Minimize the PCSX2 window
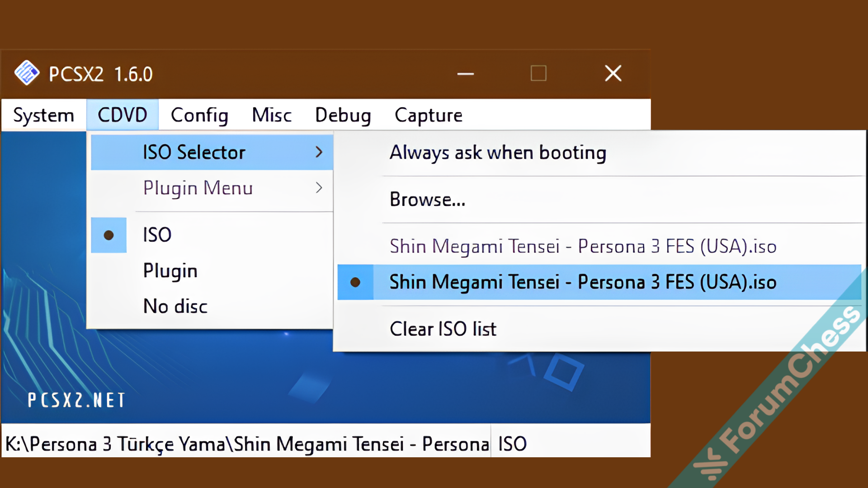The width and height of the screenshot is (868, 488). (x=465, y=73)
